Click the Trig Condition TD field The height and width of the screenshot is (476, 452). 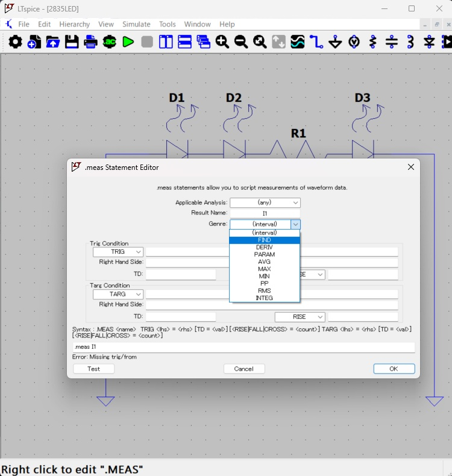181,274
